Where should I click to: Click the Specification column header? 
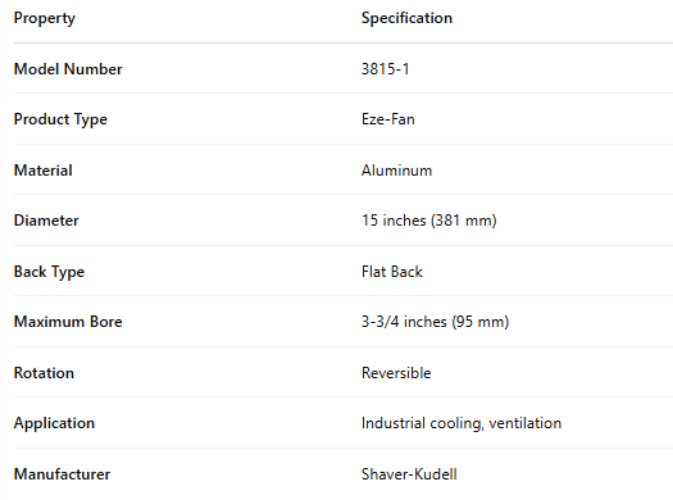(406, 19)
